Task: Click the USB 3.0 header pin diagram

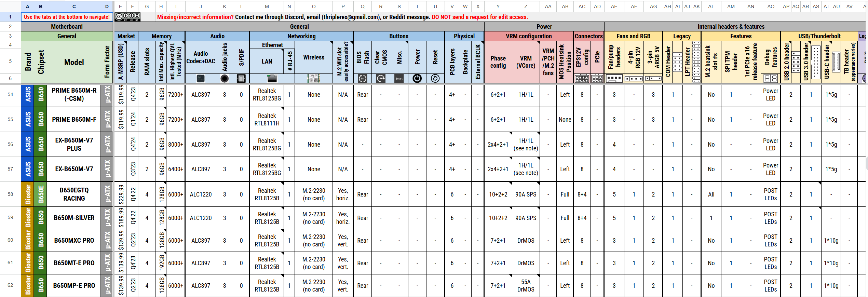Action: 816,63
